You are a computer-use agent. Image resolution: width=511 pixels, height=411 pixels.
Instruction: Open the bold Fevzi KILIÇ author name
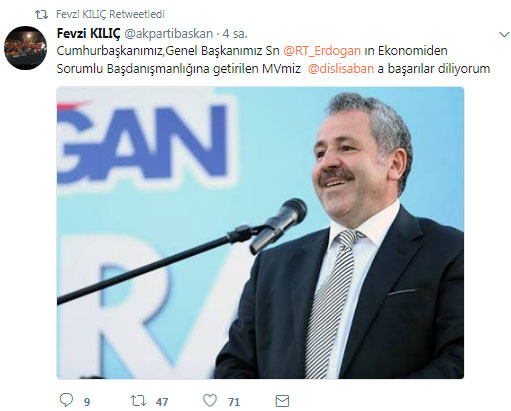click(x=88, y=34)
